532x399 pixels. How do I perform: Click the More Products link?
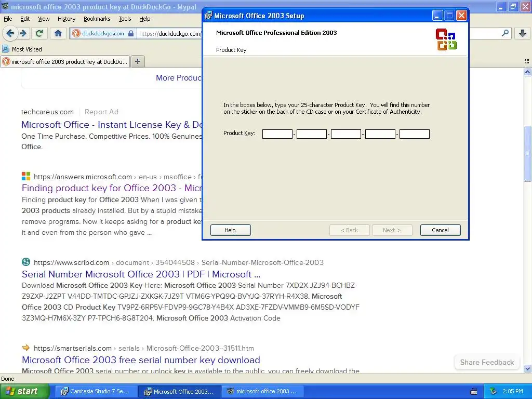point(179,78)
